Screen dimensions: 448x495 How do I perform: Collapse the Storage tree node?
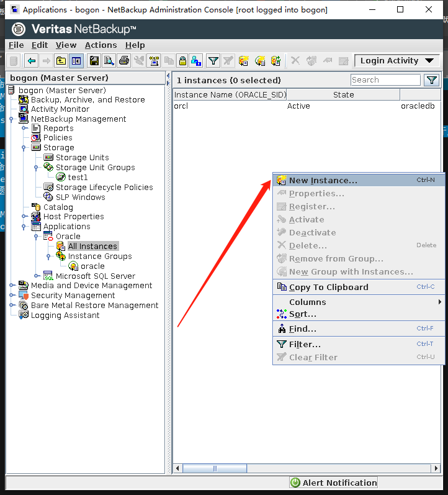point(24,148)
